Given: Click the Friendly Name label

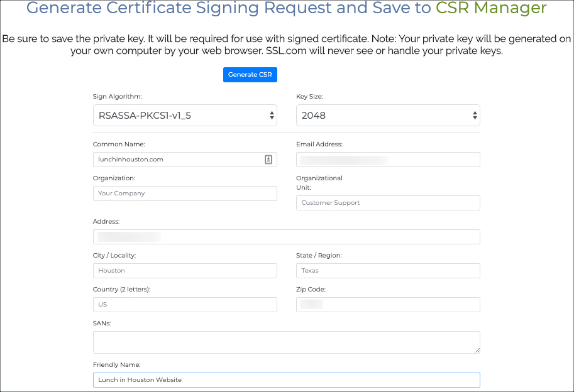Looking at the screenshot, I should (x=117, y=365).
